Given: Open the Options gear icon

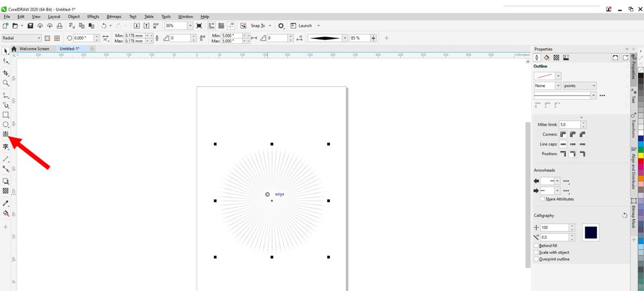Looking at the screenshot, I should (281, 26).
